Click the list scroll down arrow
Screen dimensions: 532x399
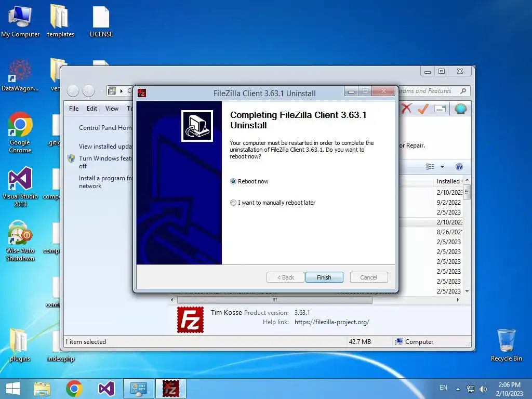coord(467,291)
